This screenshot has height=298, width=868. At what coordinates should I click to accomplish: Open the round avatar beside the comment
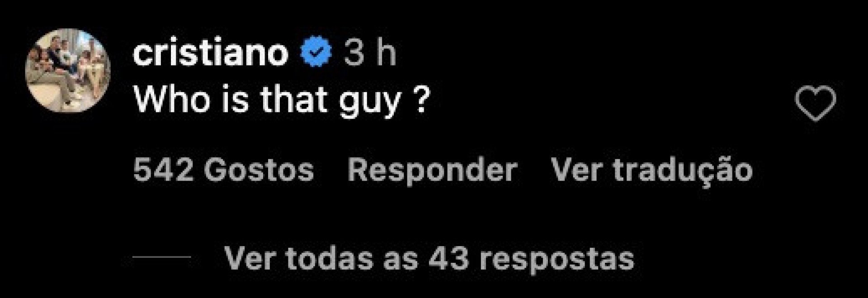68,70
